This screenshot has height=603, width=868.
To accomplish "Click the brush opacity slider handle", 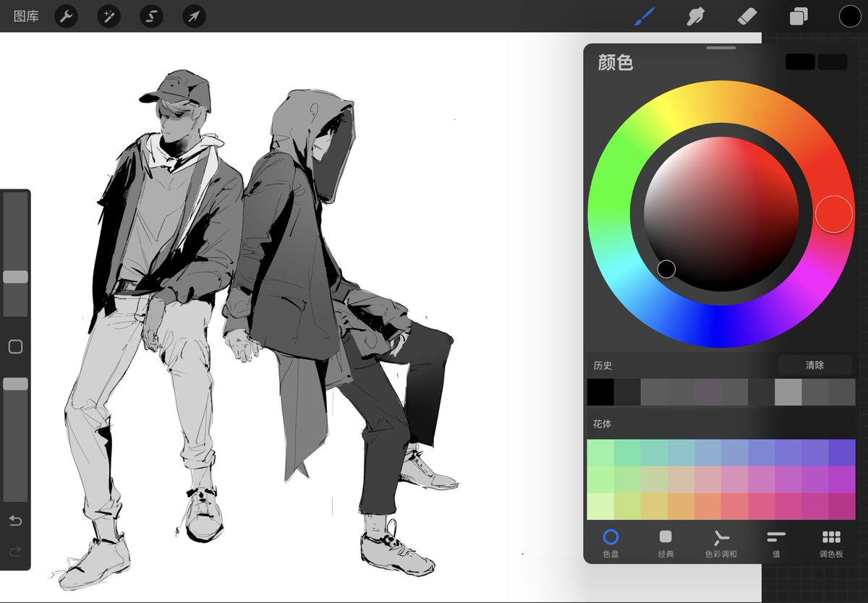I will (x=15, y=384).
